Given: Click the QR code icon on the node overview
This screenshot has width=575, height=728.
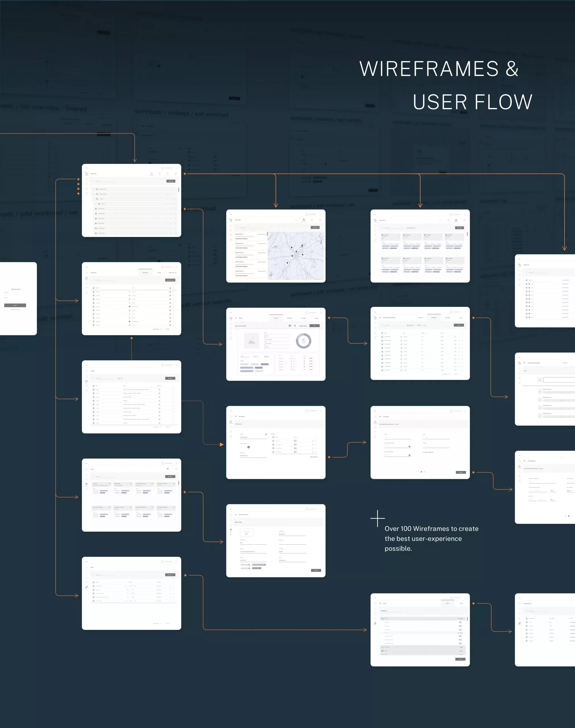Looking at the screenshot, I should coord(290,326).
